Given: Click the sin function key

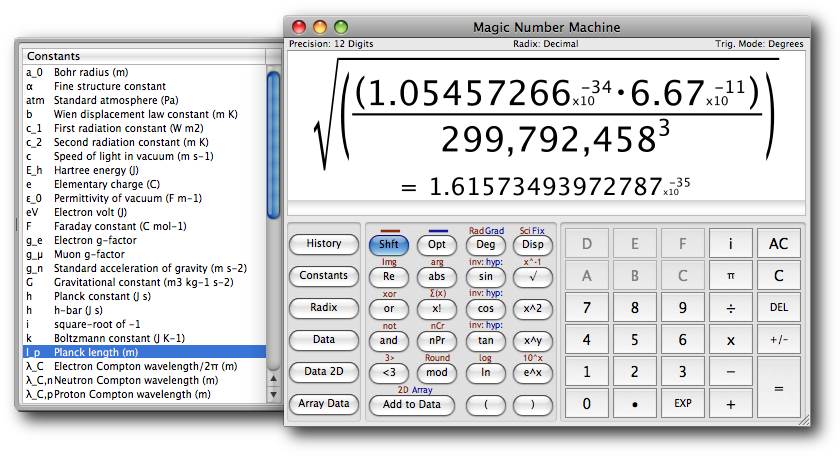Looking at the screenshot, I should (x=485, y=276).
